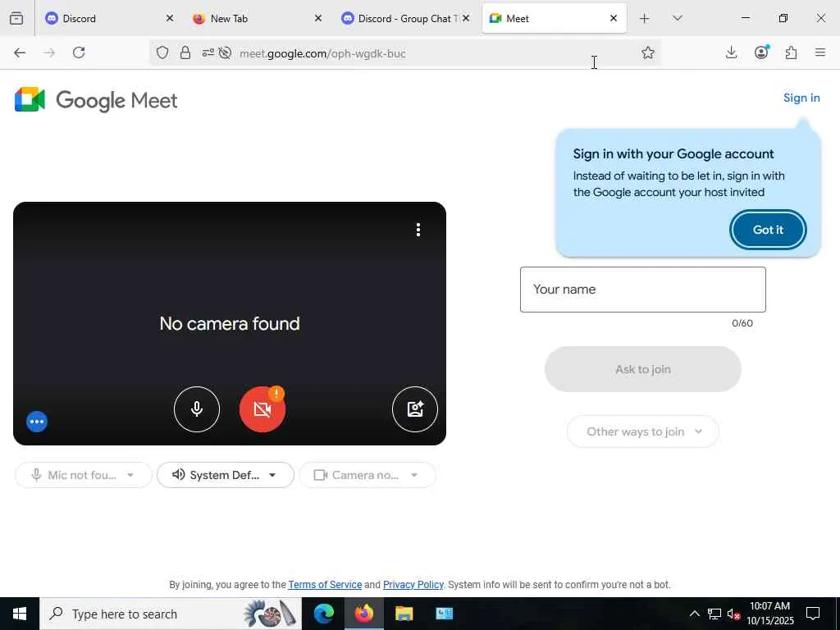Image resolution: width=840 pixels, height=630 pixels.
Task: Go back to previous page
Action: (20, 52)
